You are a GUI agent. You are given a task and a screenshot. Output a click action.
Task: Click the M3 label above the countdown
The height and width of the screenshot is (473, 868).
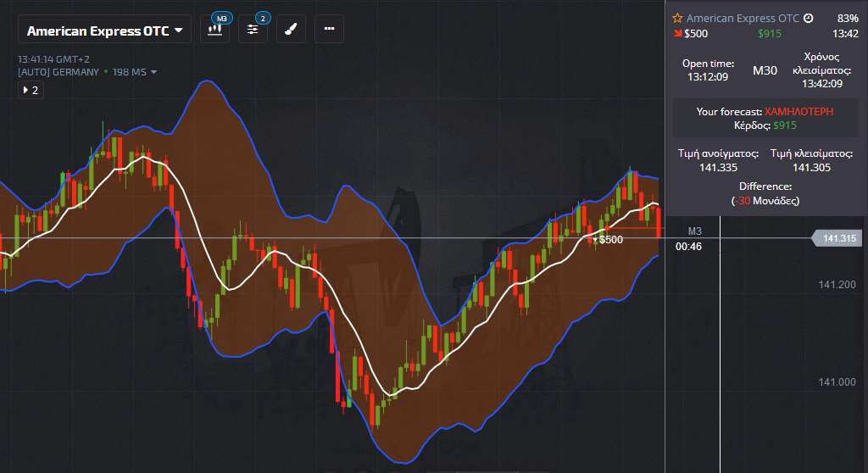click(695, 231)
